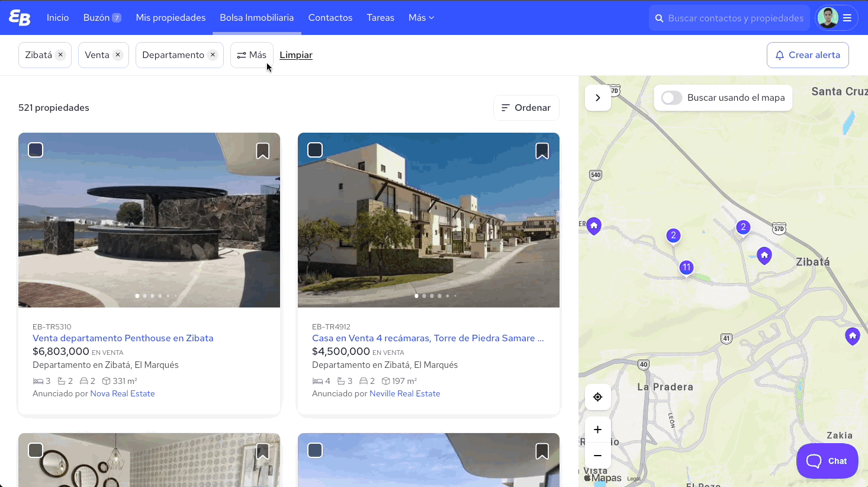Open the Chat widget
Screen dimensions: 868x487
(827, 461)
